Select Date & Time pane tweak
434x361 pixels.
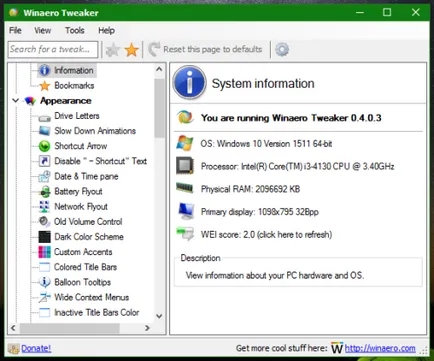click(x=86, y=176)
